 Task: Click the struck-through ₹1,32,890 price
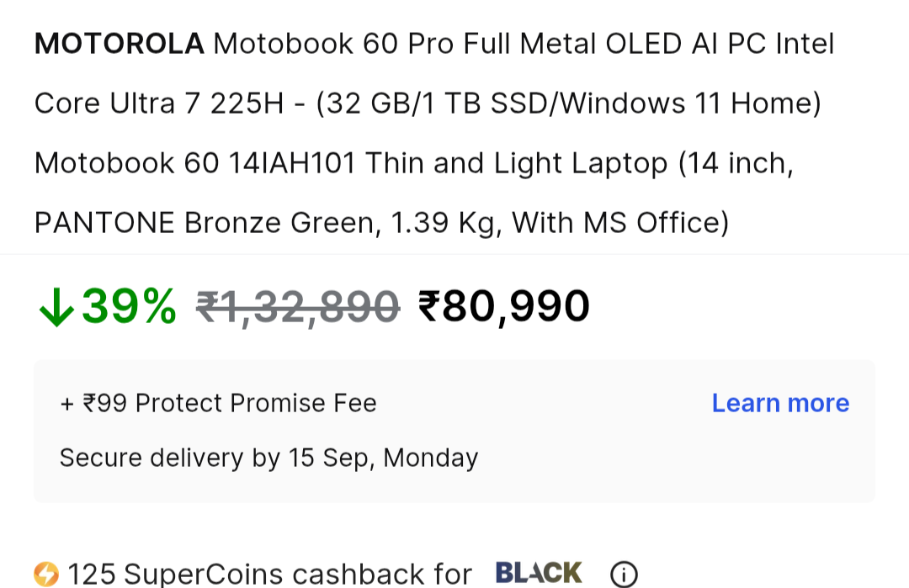(x=297, y=306)
